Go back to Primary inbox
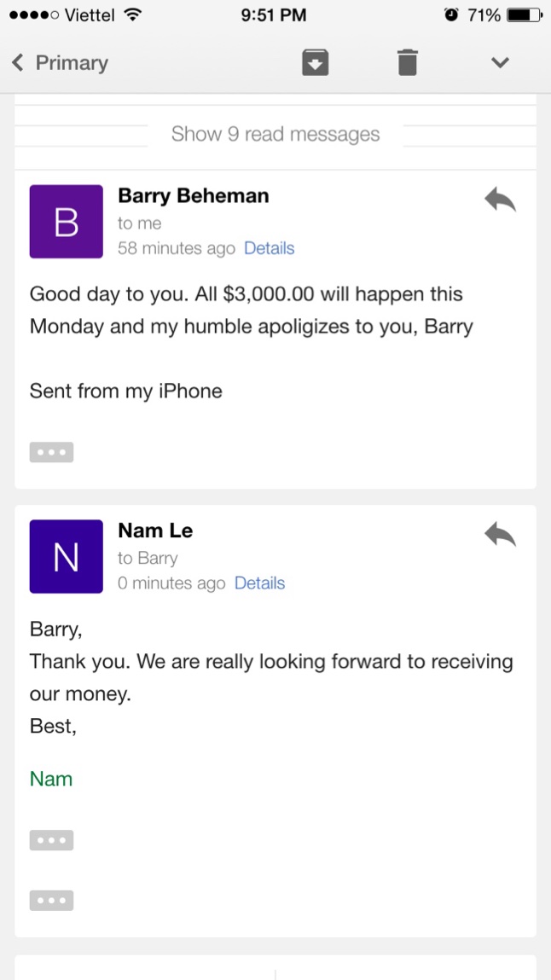The height and width of the screenshot is (980, 551). click(x=60, y=62)
